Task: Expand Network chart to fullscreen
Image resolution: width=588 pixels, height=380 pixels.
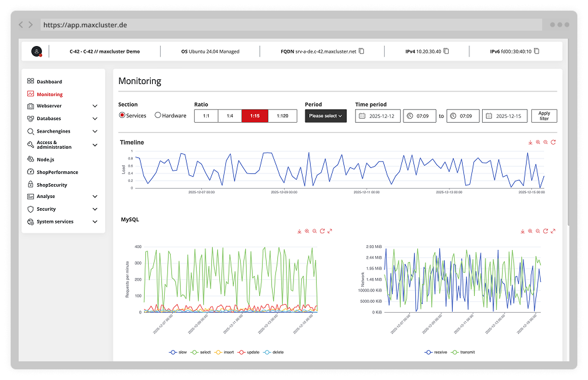Action: pos(553,231)
